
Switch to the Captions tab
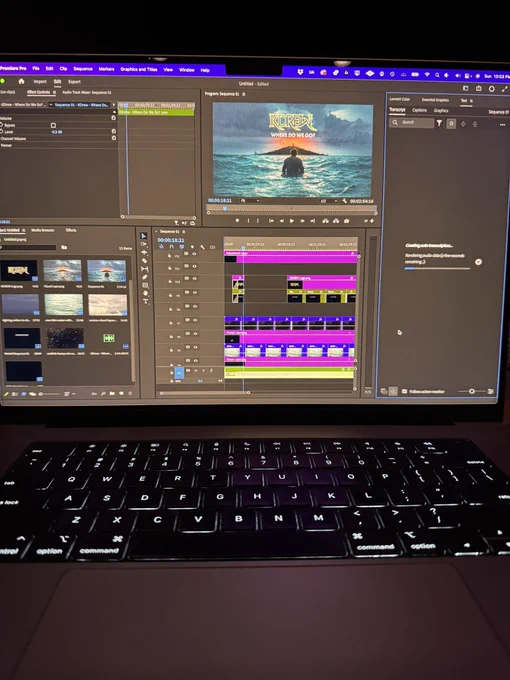click(419, 110)
